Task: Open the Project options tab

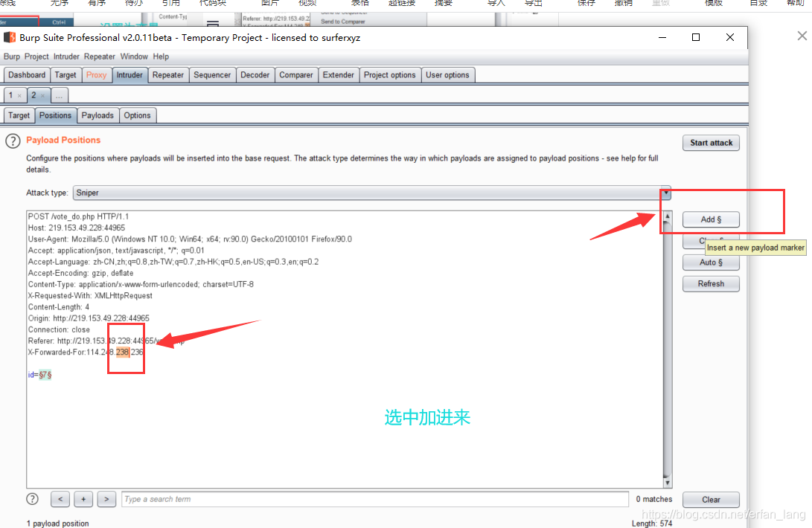Action: [x=389, y=75]
